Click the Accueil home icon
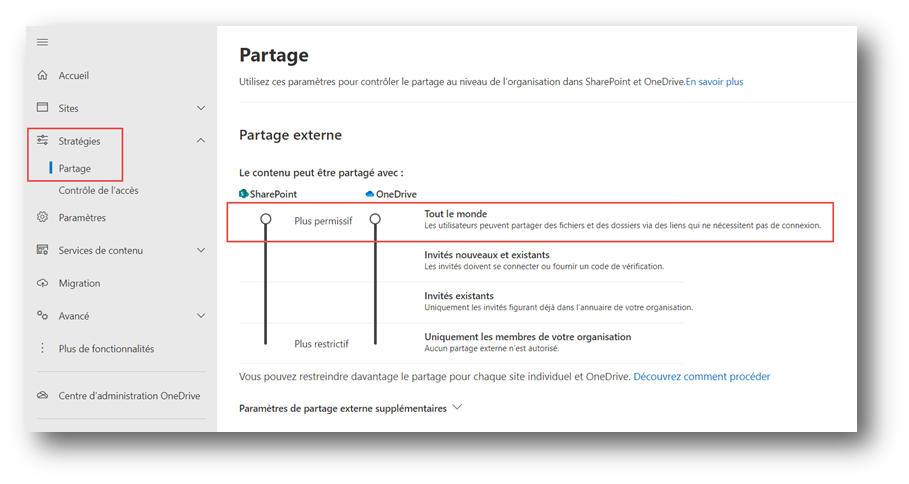This screenshot has width=909, height=484. point(42,75)
